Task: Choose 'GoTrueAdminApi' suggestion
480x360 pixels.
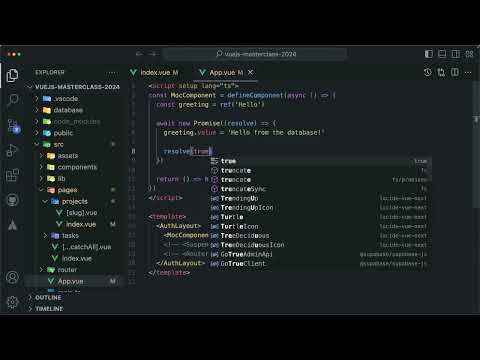Action: tap(321, 254)
